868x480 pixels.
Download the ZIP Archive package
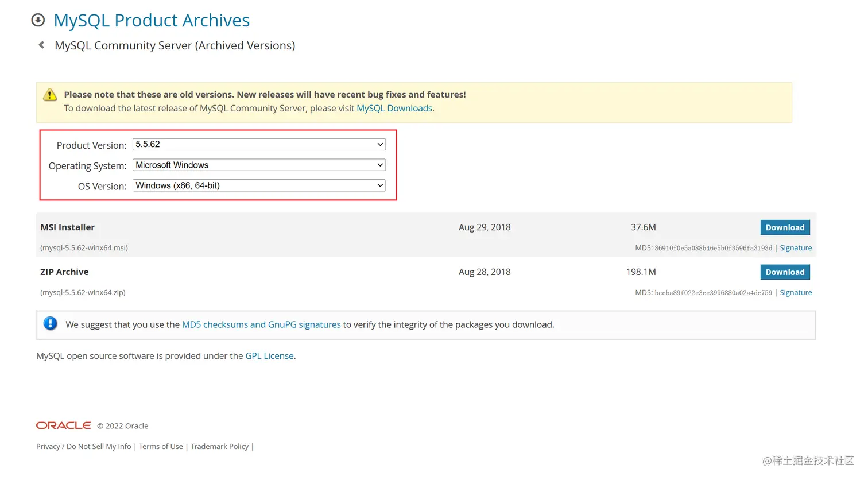(785, 272)
